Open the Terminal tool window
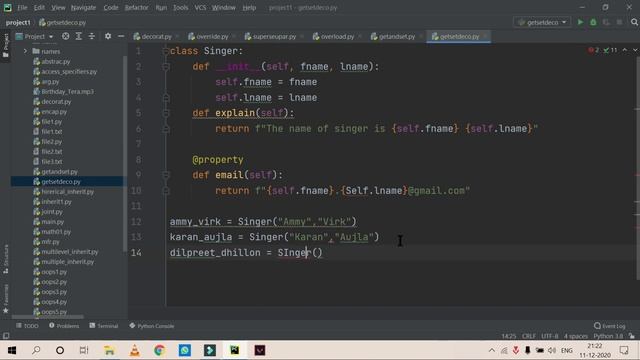Viewport: 640px width, 360px height. click(104, 326)
